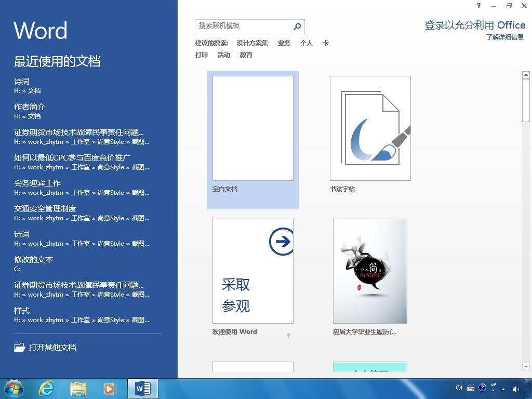Click the volume speaker icon in system tray
Viewport: 532px width, 399px height.
pyautogui.click(x=516, y=389)
